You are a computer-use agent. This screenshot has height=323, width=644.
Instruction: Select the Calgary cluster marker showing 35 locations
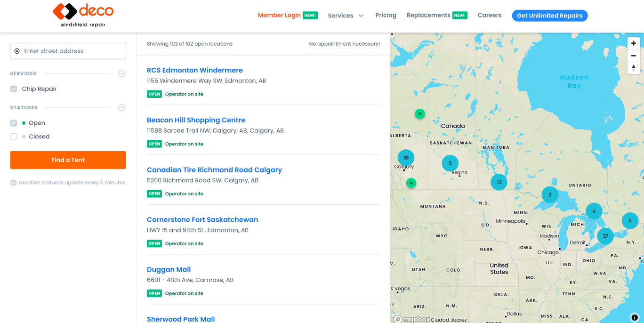pyautogui.click(x=405, y=158)
